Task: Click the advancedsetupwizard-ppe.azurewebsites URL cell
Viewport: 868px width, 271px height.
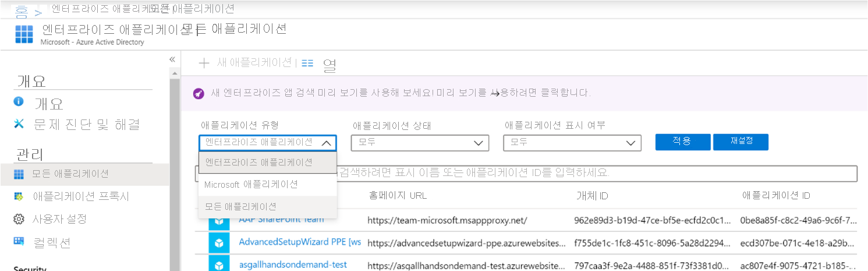Action: click(466, 242)
